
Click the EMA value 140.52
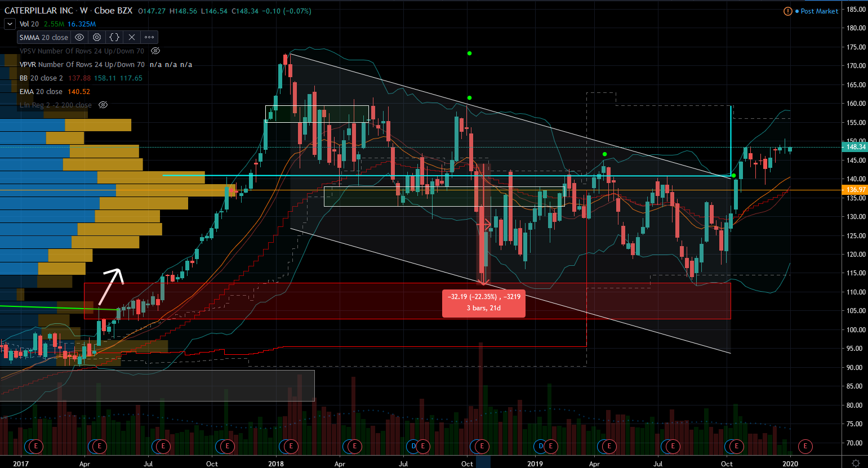tap(79, 91)
